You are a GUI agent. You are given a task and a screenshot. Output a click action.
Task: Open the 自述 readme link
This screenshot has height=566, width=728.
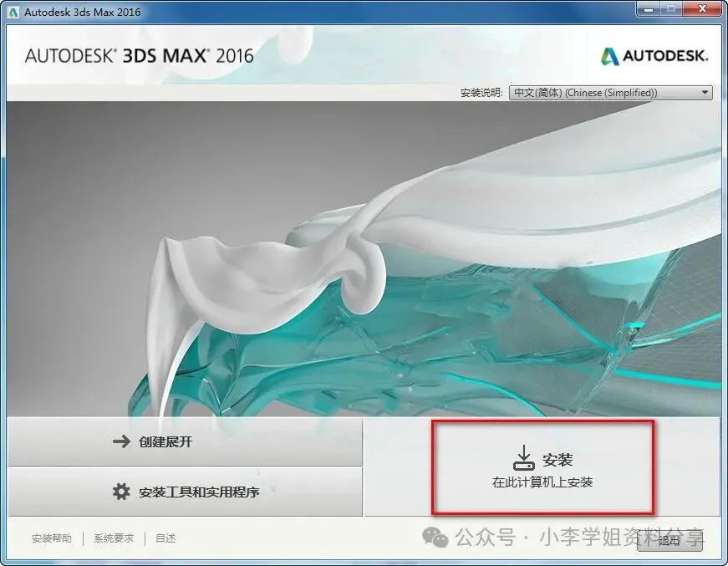[165, 538]
